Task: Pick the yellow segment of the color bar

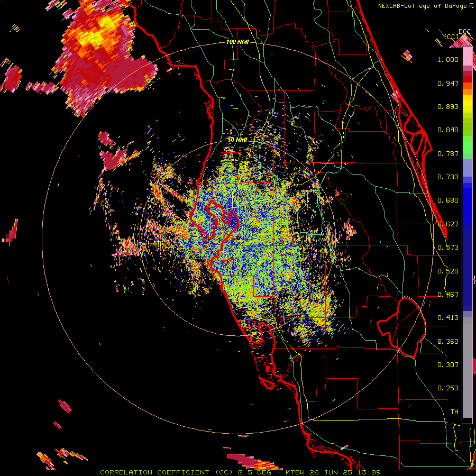Action: [x=467, y=103]
